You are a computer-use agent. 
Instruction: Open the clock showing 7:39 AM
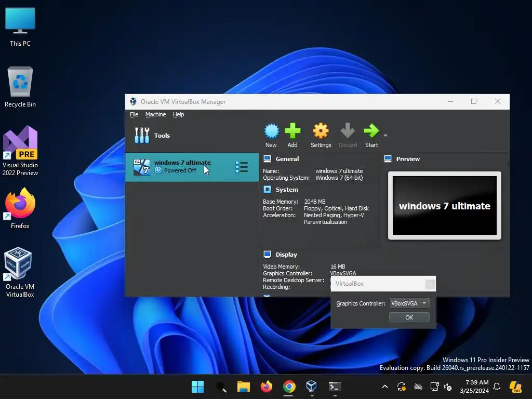coord(474,387)
